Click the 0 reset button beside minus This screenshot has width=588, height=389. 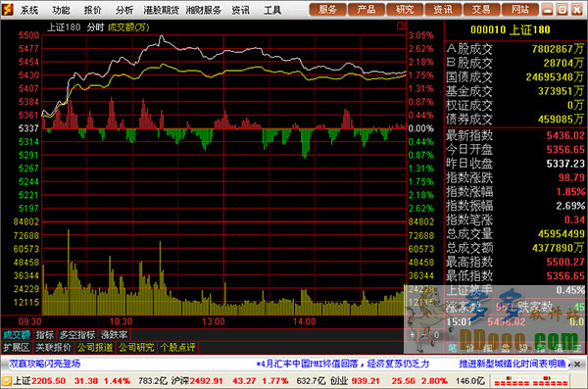click(436, 334)
